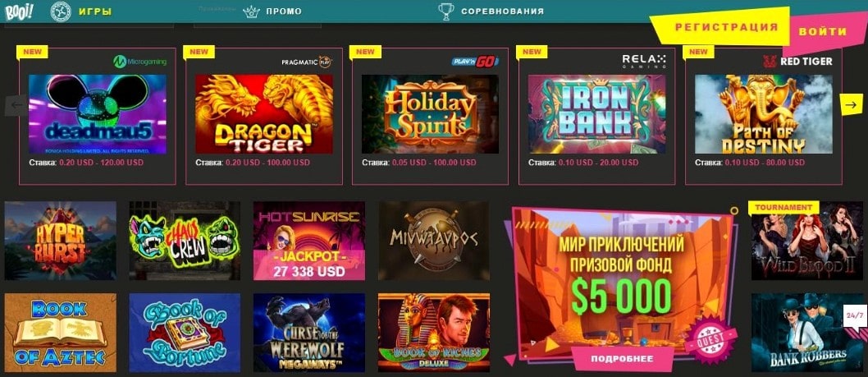This screenshot has width=868, height=377.
Task: Open Wild Blood II tournament game
Action: [807, 241]
